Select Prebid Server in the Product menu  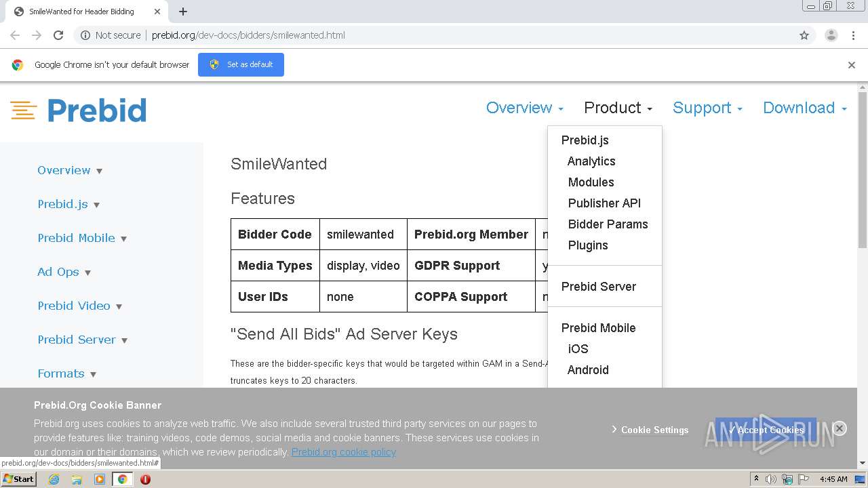click(x=599, y=287)
